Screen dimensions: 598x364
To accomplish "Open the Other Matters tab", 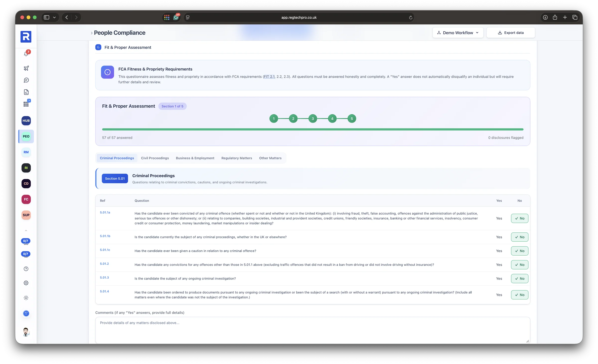I will pos(270,158).
